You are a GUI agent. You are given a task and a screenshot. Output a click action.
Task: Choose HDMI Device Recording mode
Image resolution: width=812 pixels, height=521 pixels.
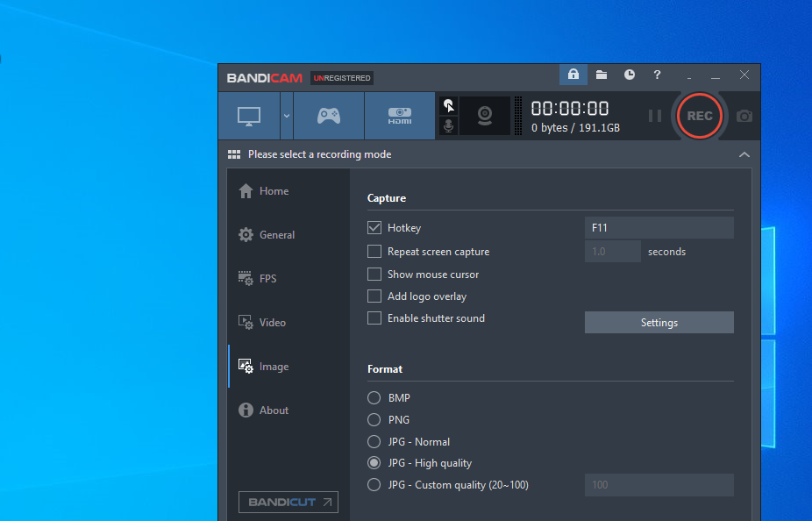(x=400, y=116)
